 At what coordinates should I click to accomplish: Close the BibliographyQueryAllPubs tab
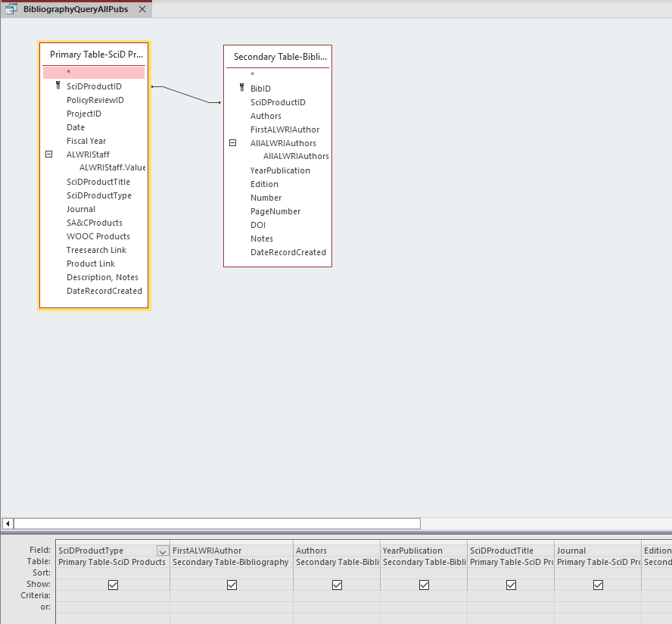142,9
